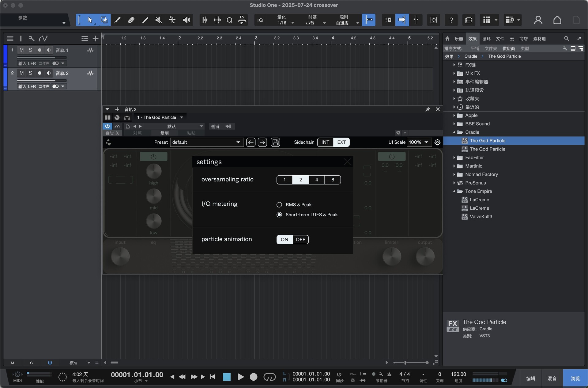This screenshot has width=588, height=388.
Task: Expand the PreSonus folder
Action: [454, 183]
